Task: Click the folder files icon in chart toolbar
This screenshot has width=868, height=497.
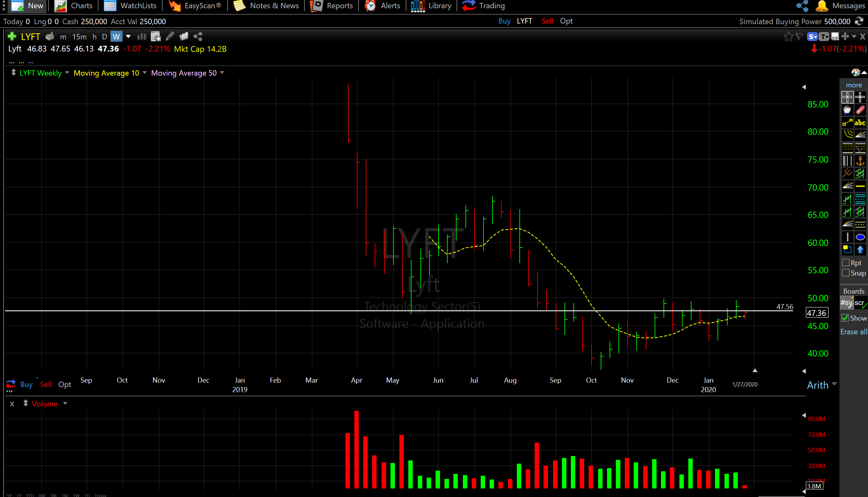Action: tap(184, 36)
